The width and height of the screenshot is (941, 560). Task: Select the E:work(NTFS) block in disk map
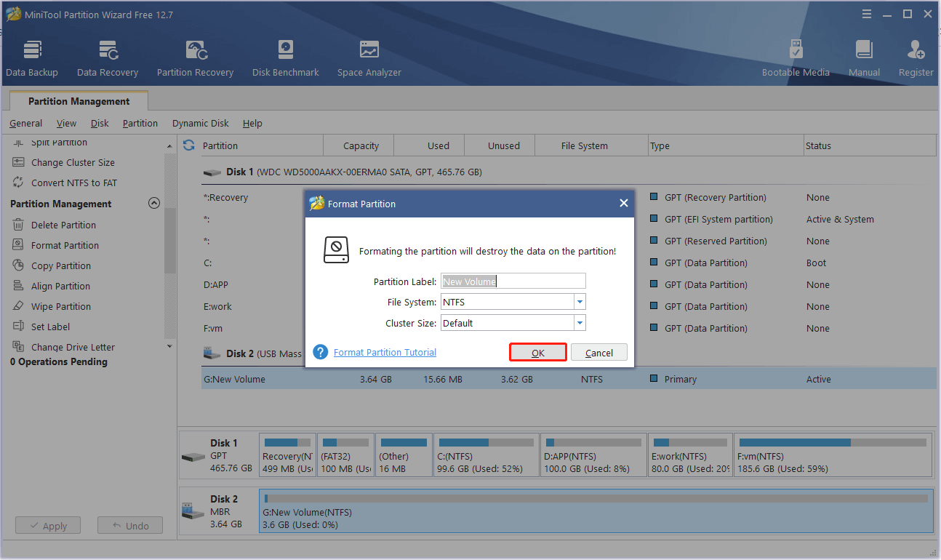(x=690, y=455)
